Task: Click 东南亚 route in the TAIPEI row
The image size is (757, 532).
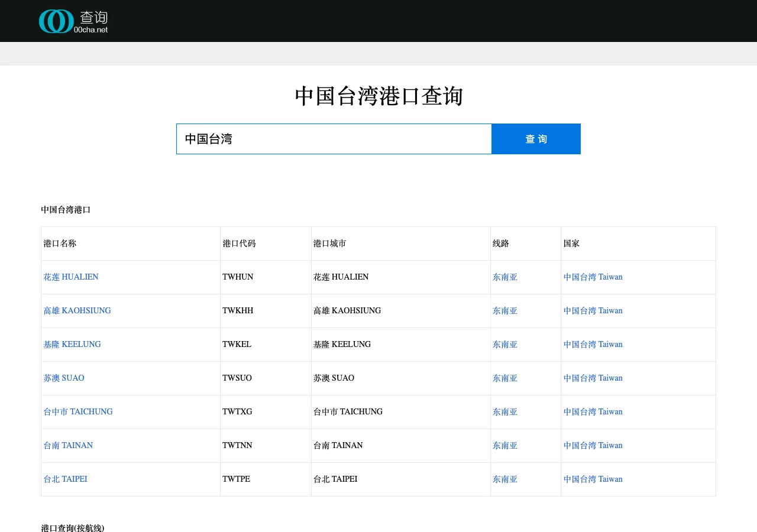Action: tap(505, 479)
